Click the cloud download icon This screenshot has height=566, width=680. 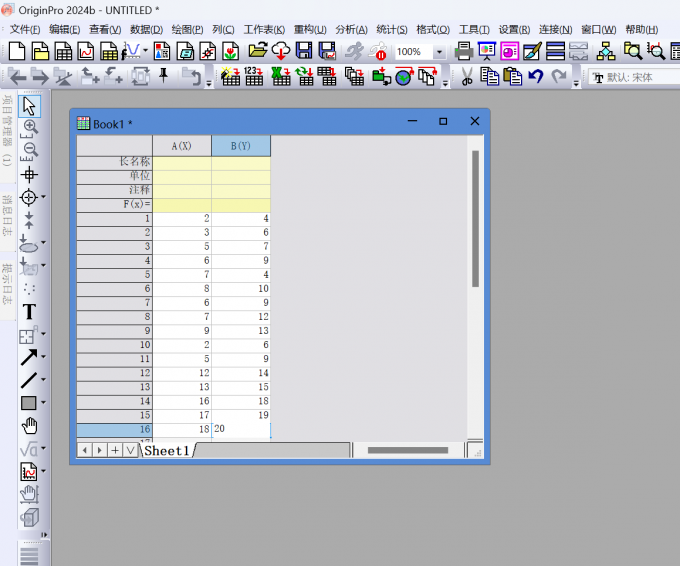[x=281, y=51]
